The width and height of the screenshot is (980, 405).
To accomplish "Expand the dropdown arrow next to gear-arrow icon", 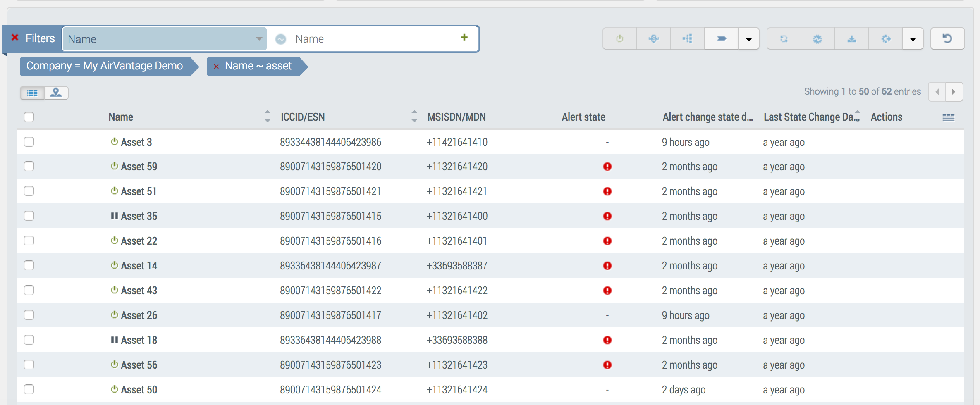I will click(x=913, y=39).
